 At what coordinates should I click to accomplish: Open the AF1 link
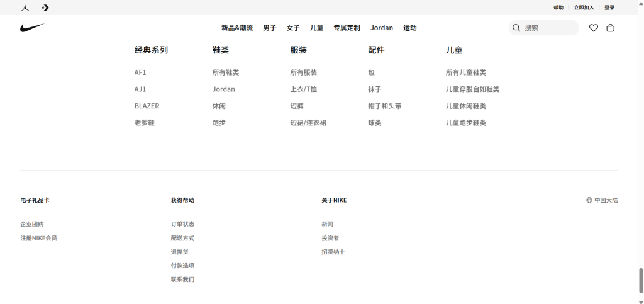pos(140,72)
